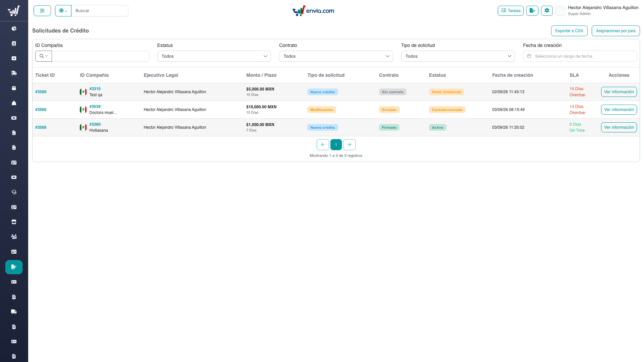The height and width of the screenshot is (362, 644).
Task: Open company link #3360
Action: [x=95, y=124]
